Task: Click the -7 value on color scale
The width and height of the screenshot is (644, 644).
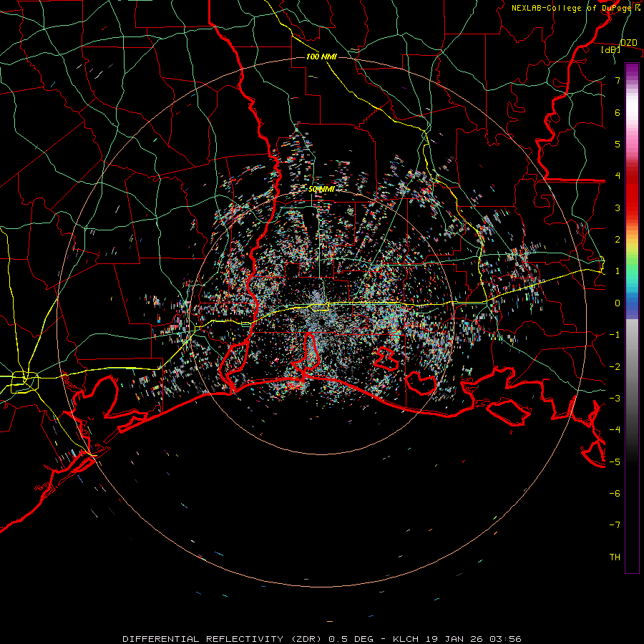Action: tap(615, 525)
